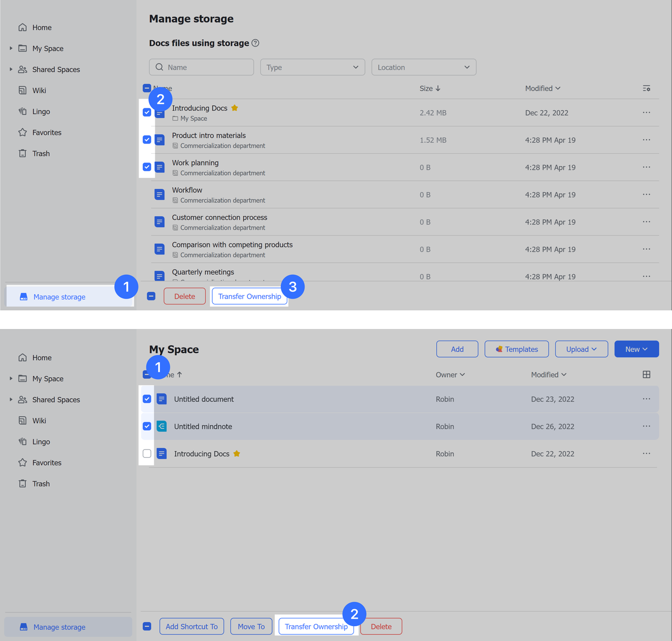Open the Trash icon
Screen dimensions: 672x641
[22, 153]
